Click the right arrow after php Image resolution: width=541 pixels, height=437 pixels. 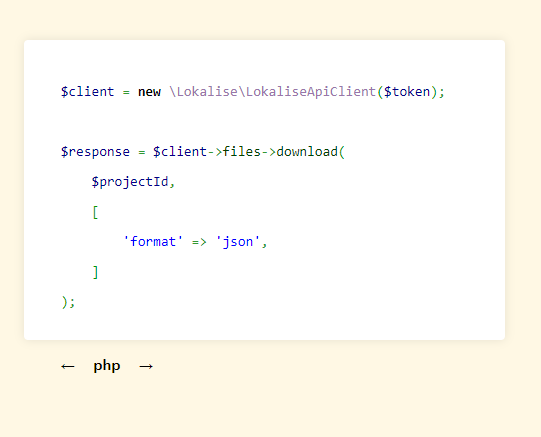coord(146,366)
